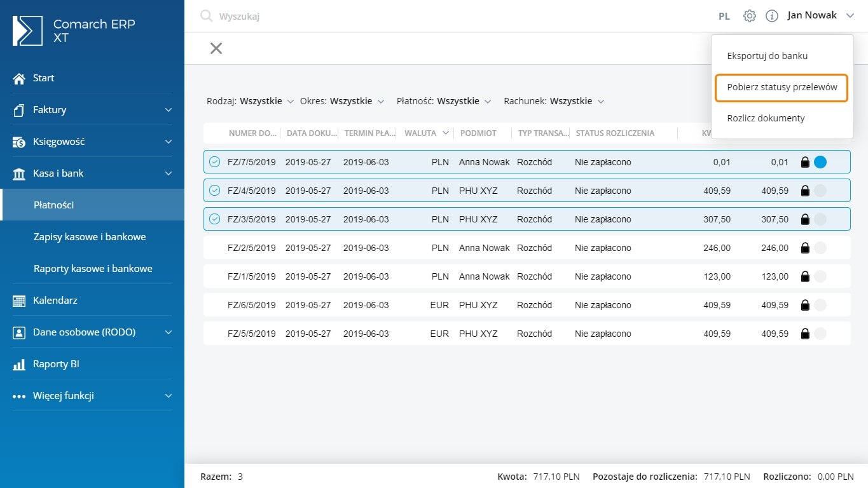Click the X close icon above filters
Viewport: 868px width, 488px height.
coord(216,48)
